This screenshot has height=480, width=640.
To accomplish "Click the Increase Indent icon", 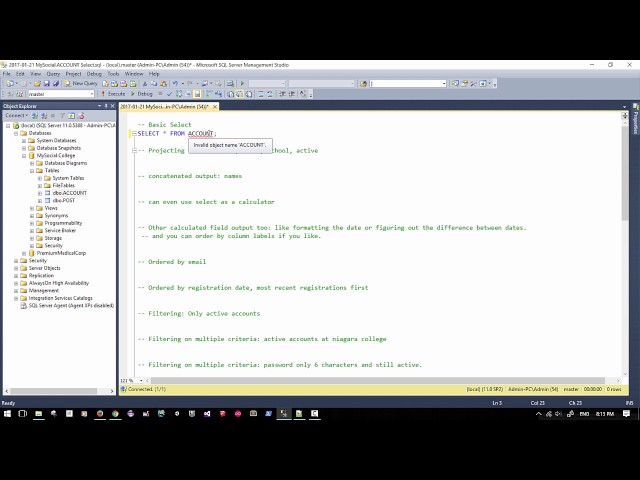I will [x=291, y=94].
